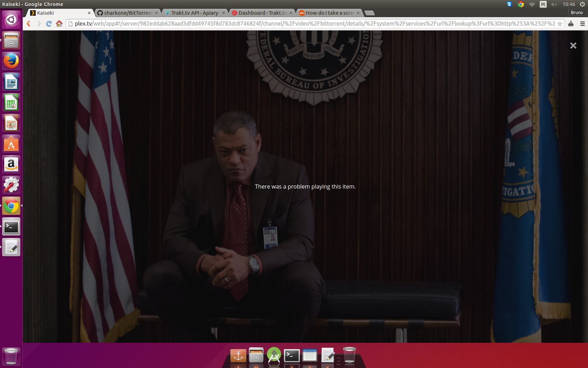
Task: Click the playback error message text
Action: pos(305,186)
